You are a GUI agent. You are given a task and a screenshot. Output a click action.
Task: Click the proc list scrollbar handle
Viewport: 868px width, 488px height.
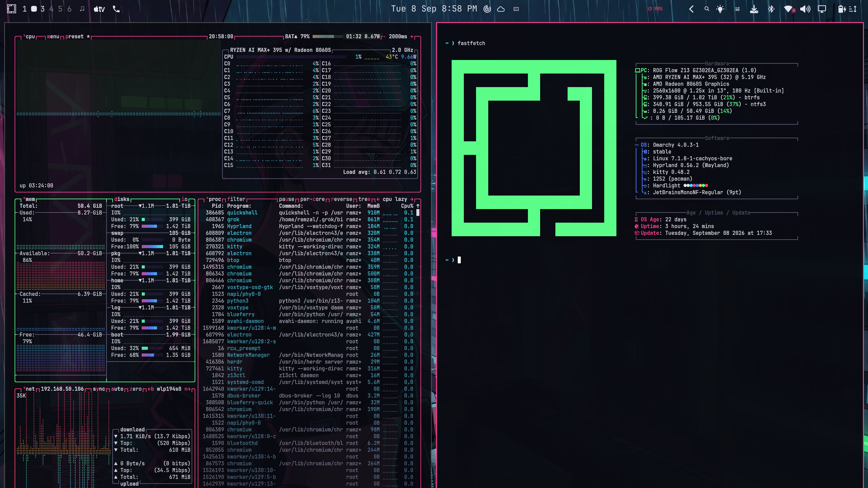click(418, 212)
